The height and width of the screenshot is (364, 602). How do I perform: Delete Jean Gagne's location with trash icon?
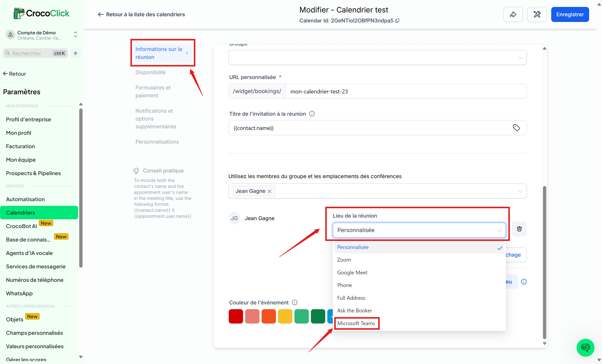[519, 229]
